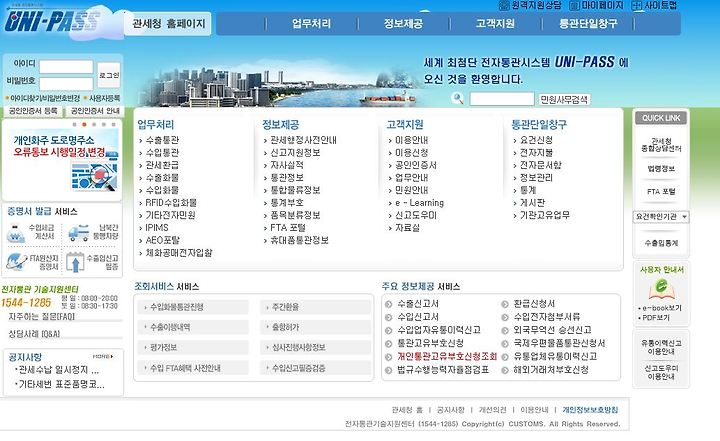Open the 수입세금 계산서 certificate icon
This screenshot has height=441, width=720.
[x=16, y=233]
